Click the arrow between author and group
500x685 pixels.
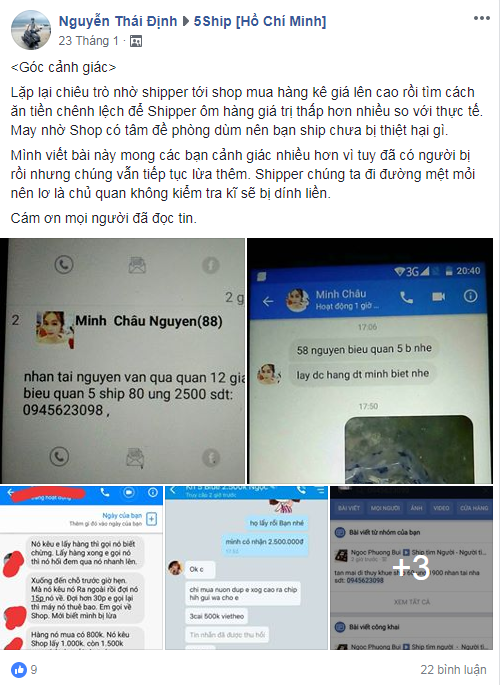[186, 21]
